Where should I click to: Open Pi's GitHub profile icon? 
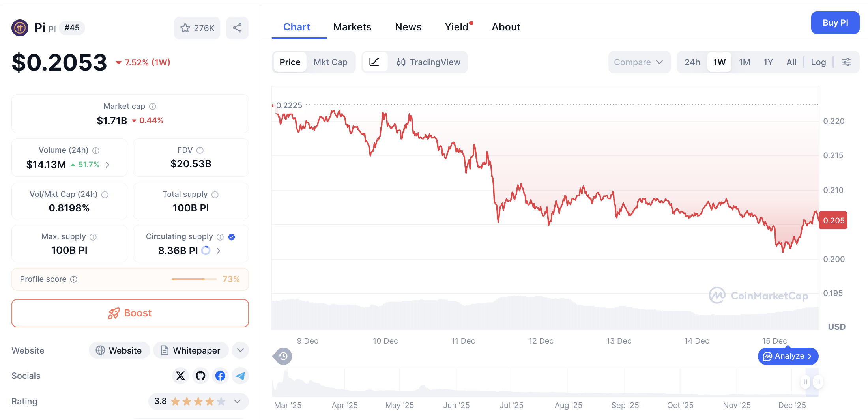tap(200, 376)
